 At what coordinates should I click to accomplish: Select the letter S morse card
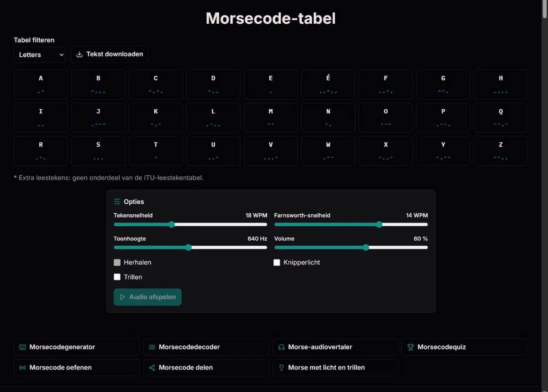98,151
